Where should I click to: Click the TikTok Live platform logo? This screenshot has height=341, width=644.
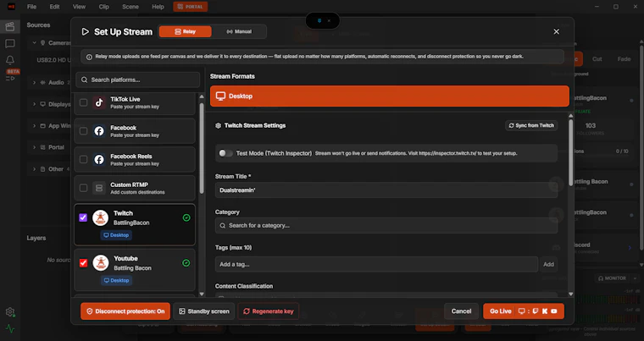pos(99,102)
